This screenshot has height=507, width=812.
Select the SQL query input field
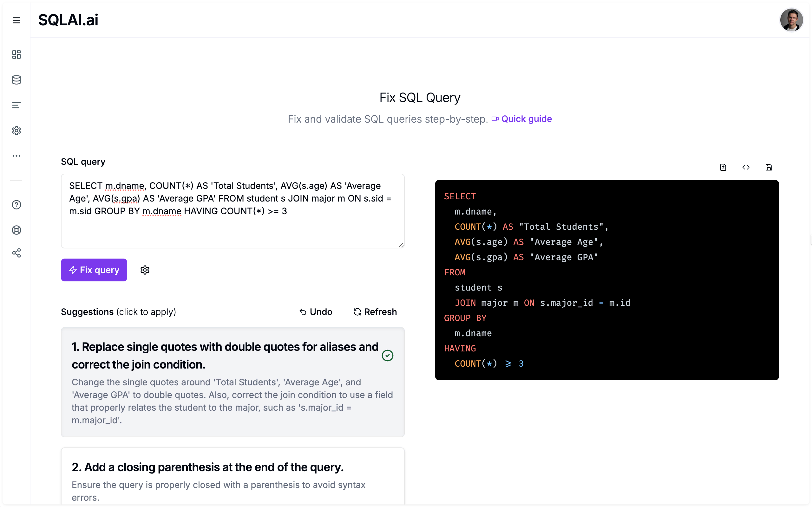click(x=232, y=211)
